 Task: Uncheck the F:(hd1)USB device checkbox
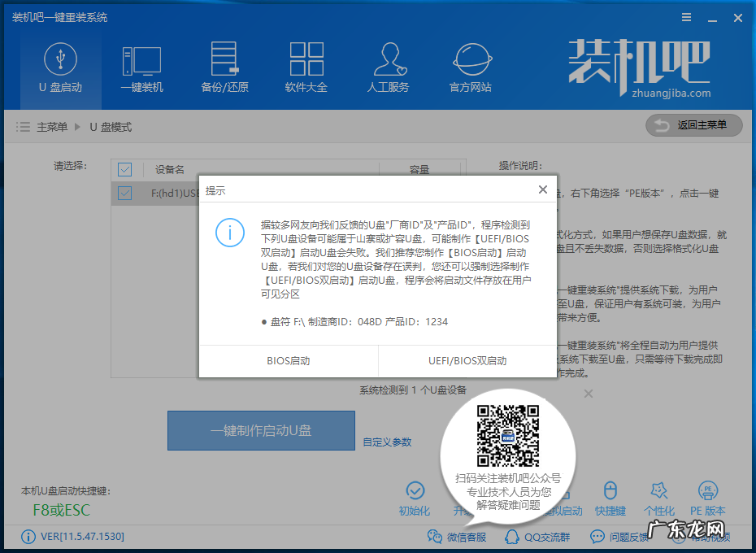(x=124, y=194)
